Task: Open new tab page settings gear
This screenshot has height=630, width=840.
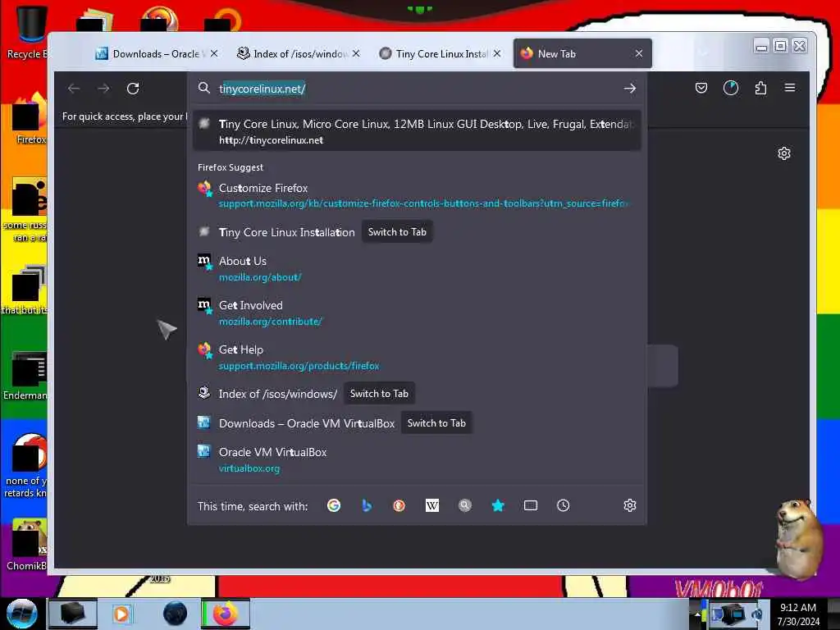Action: (x=783, y=153)
